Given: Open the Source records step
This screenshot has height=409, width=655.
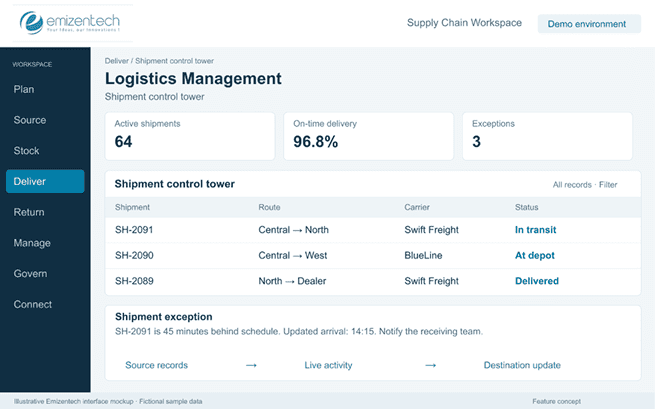Looking at the screenshot, I should [x=156, y=365].
